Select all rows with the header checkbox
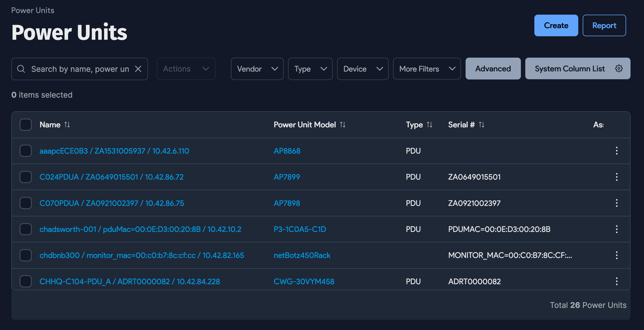This screenshot has height=330, width=644. point(26,125)
